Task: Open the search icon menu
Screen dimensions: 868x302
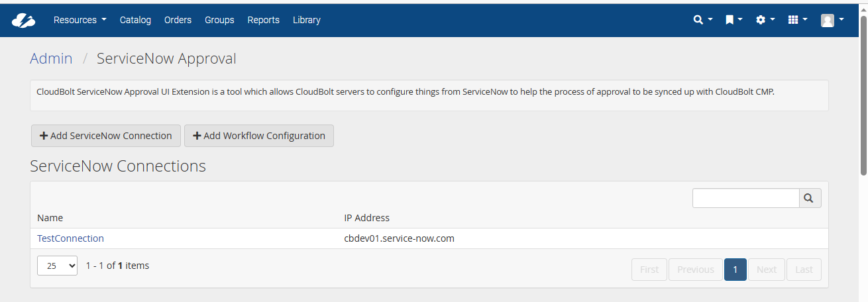Action: point(702,20)
